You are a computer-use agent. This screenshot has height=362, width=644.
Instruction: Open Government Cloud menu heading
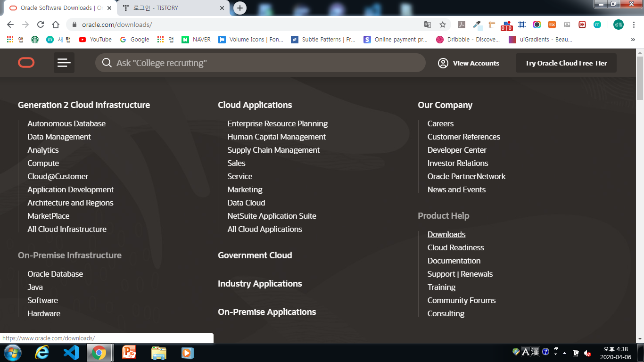255,255
